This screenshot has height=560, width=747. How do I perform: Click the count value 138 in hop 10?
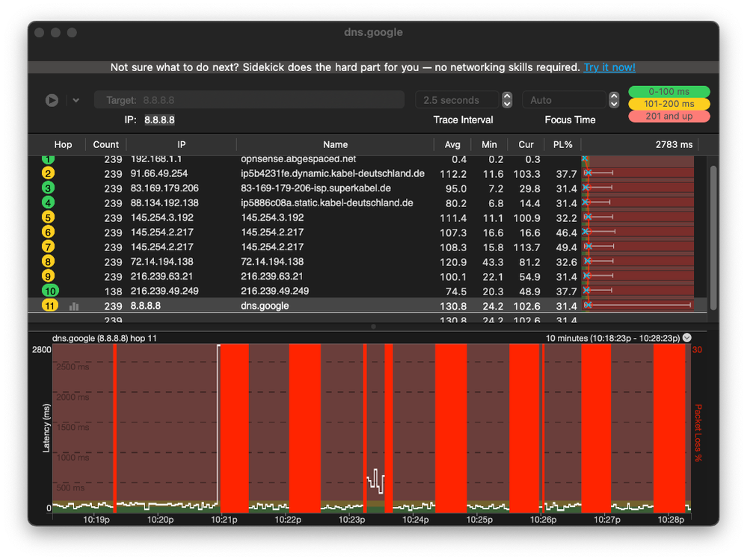pyautogui.click(x=113, y=292)
